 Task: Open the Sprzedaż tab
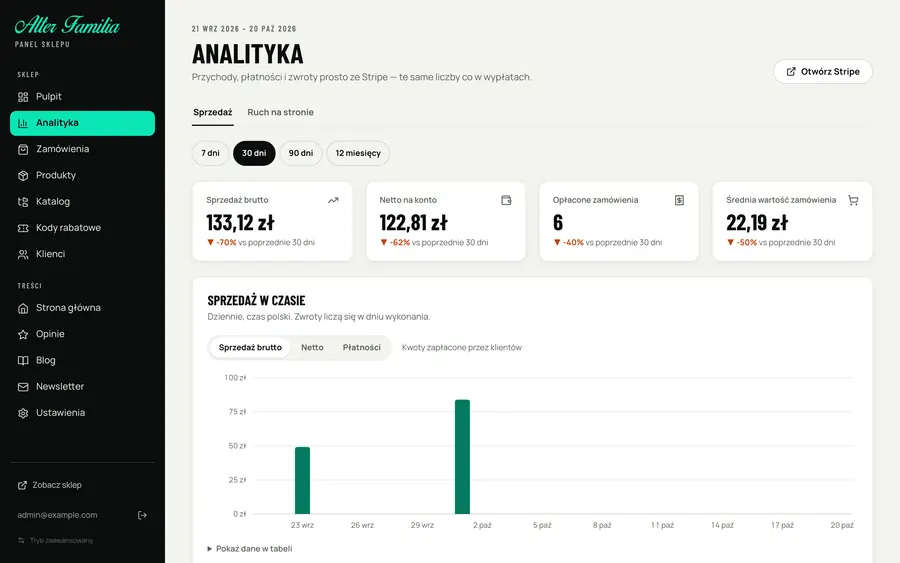pyautogui.click(x=212, y=112)
